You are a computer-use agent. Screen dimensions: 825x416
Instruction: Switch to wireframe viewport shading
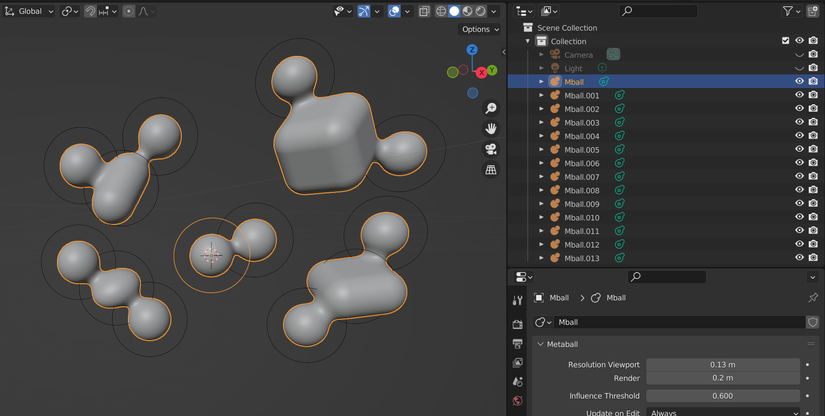coord(441,11)
